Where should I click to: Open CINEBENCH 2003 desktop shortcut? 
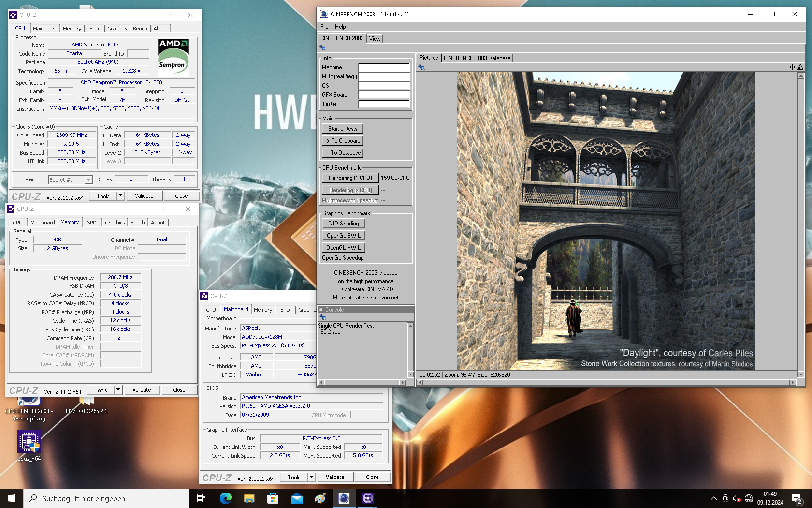29,409
